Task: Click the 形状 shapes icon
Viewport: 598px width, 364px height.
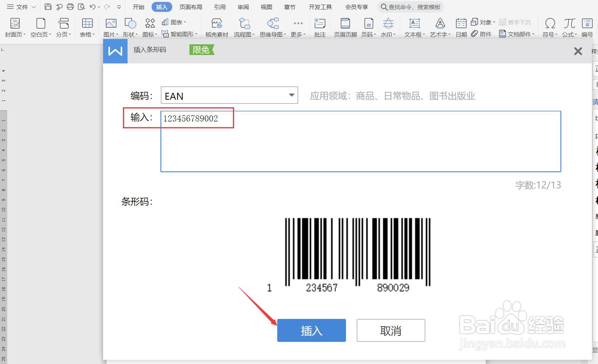Action: (130, 24)
